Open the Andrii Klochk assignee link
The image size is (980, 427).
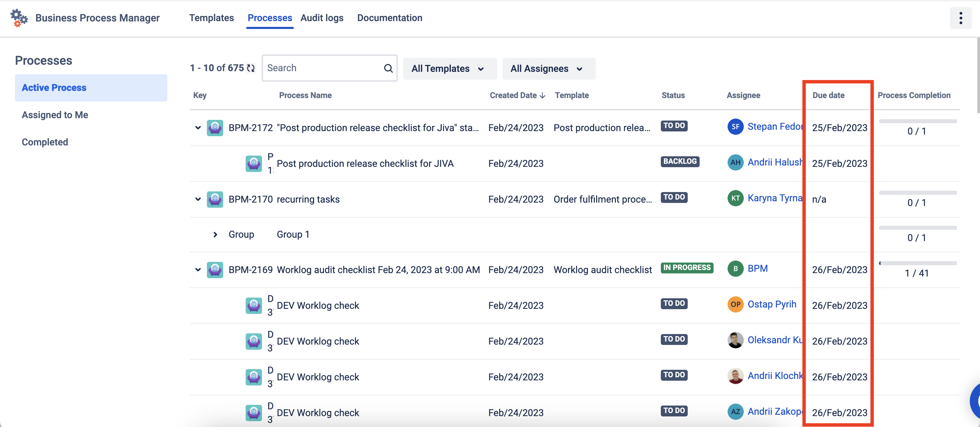pos(774,376)
